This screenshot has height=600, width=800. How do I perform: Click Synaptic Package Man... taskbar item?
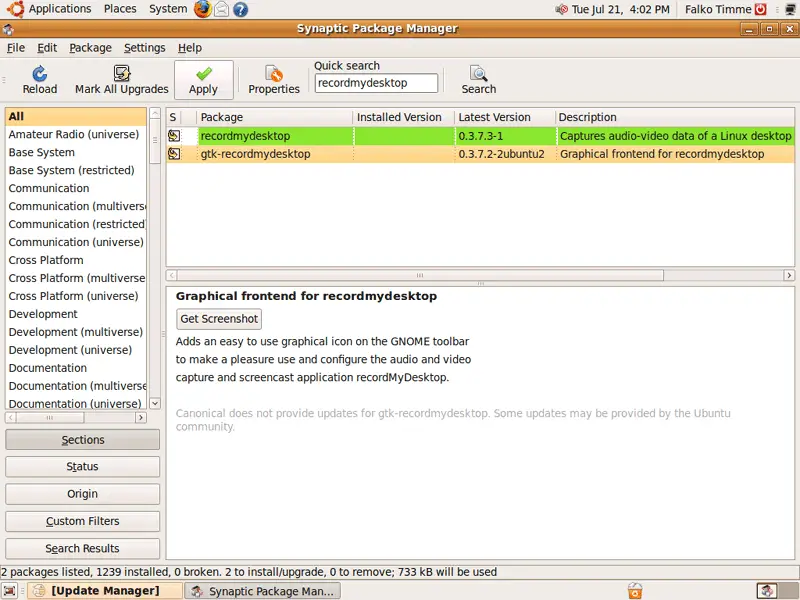262,591
